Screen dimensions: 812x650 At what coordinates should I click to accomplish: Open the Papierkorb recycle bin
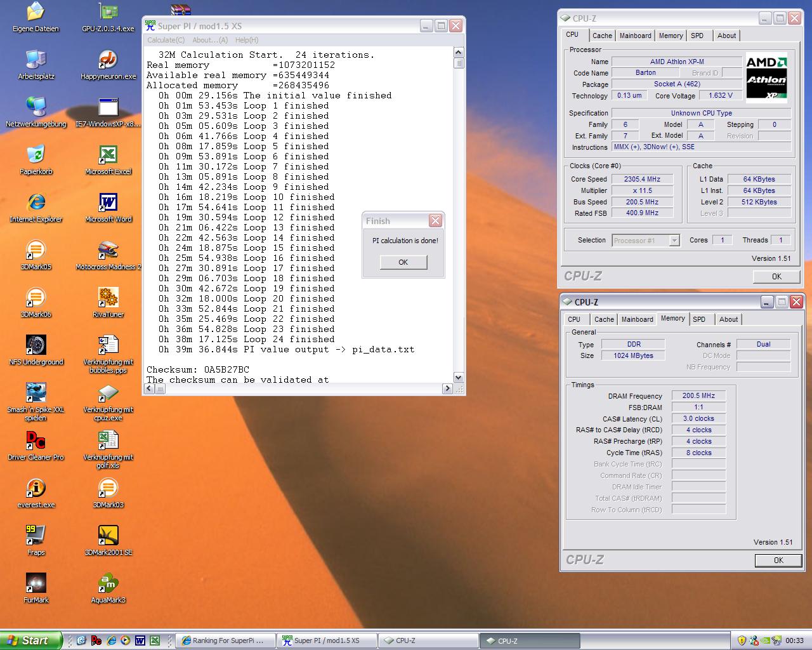click(x=36, y=160)
